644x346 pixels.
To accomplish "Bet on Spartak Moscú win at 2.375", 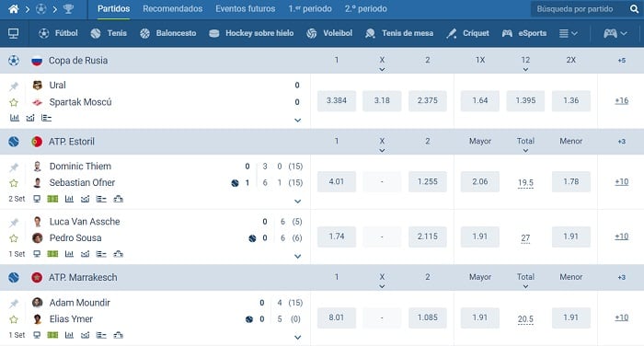I will [x=428, y=100].
